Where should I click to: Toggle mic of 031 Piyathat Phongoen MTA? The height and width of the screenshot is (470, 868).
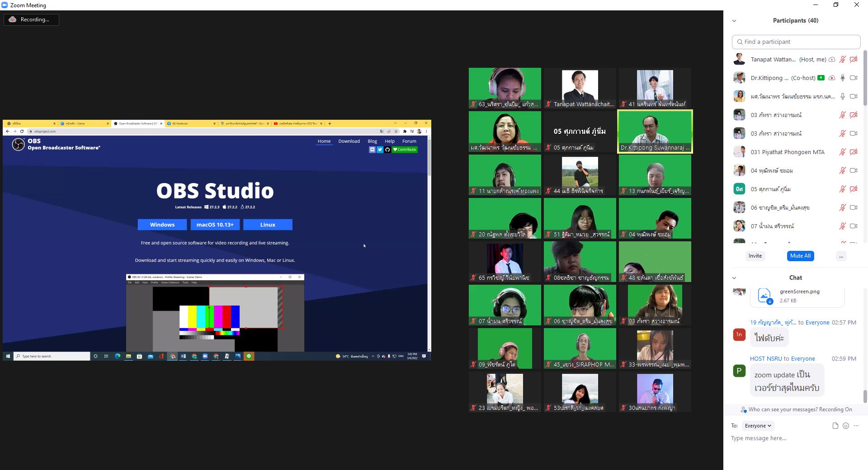(843, 152)
